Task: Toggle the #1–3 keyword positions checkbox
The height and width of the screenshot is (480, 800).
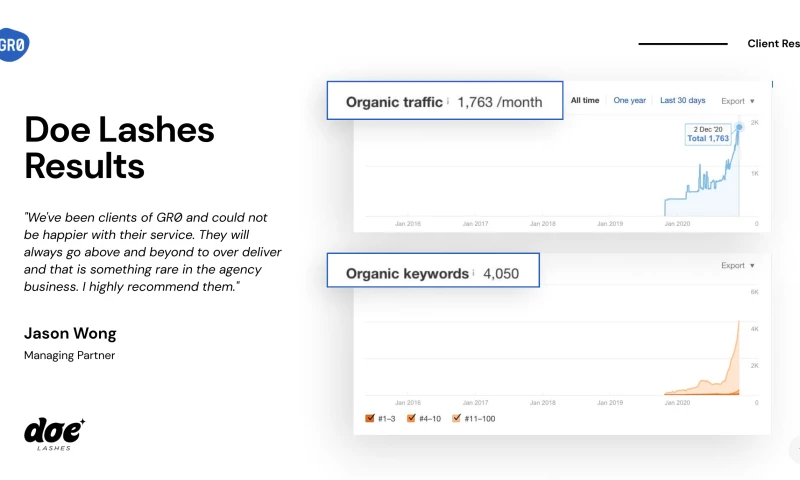Action: point(370,418)
